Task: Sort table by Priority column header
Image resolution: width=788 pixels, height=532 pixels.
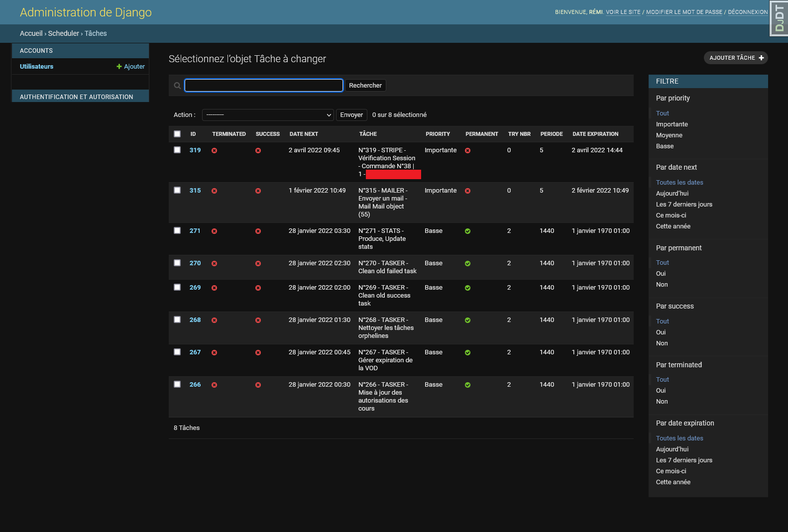Action: (x=438, y=134)
